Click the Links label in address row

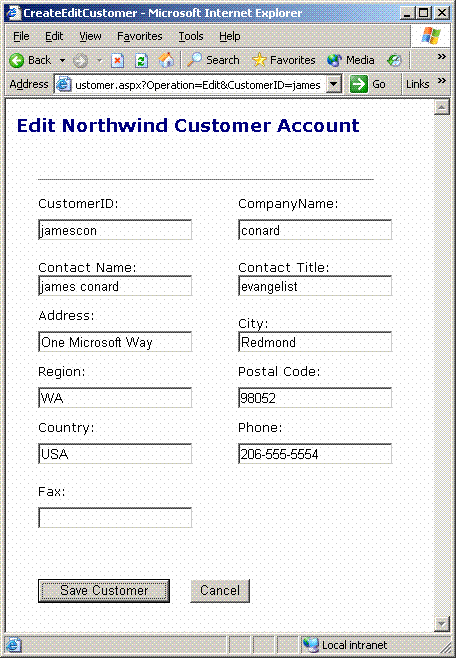click(x=417, y=84)
